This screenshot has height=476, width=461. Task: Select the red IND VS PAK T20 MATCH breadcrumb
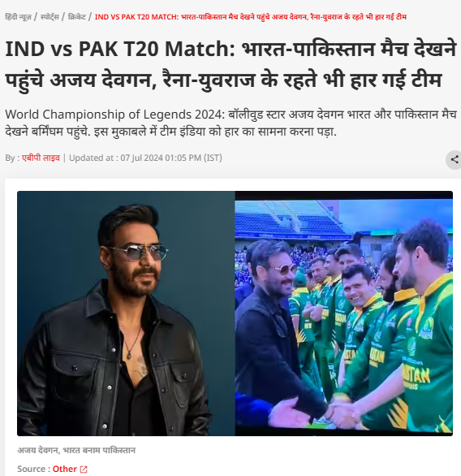tap(251, 17)
